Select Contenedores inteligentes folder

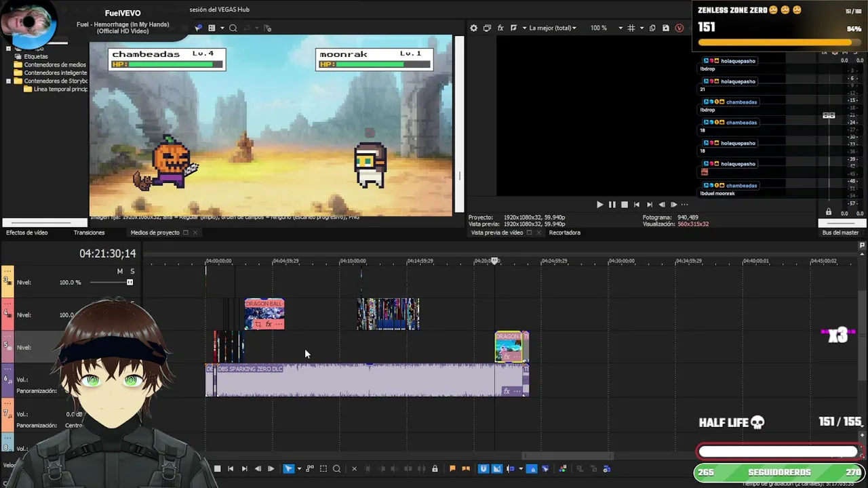click(56, 73)
